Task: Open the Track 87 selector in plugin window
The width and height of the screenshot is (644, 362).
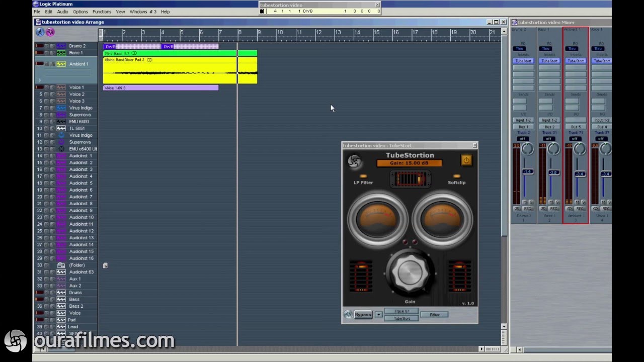Action: [x=401, y=311]
